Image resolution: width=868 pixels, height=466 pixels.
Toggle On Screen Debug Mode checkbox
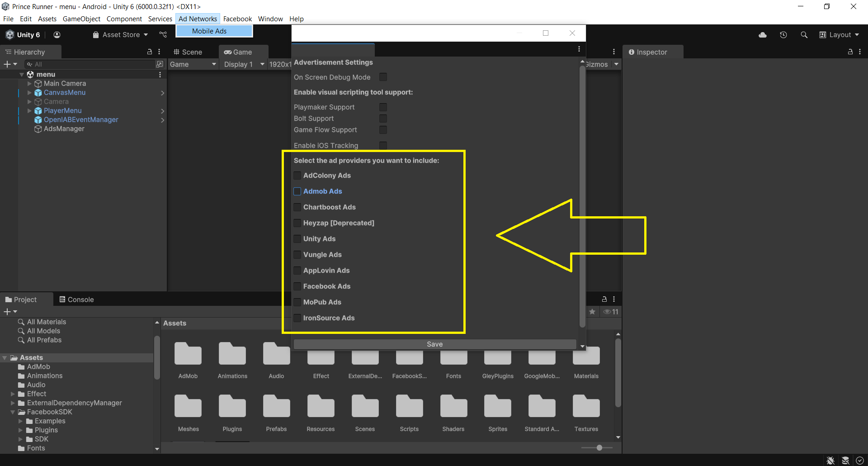pos(383,77)
